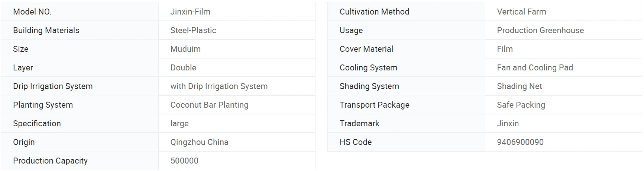Click the Coconut Bar Planting value
This screenshot has height=171, width=644.
point(209,105)
